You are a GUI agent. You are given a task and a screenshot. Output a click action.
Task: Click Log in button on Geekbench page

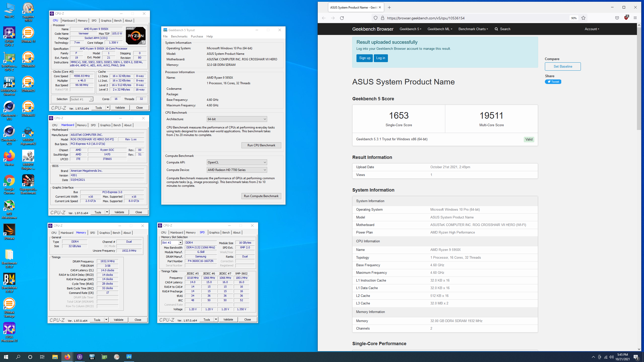click(x=381, y=58)
